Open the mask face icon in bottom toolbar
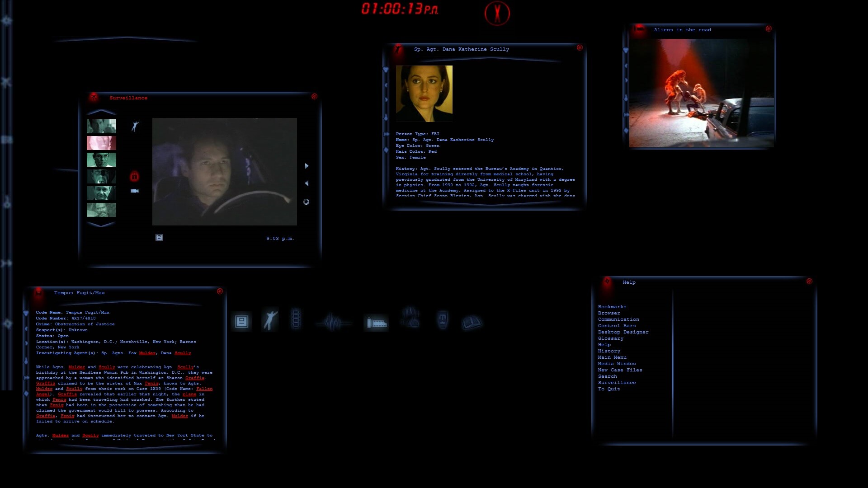 click(443, 319)
